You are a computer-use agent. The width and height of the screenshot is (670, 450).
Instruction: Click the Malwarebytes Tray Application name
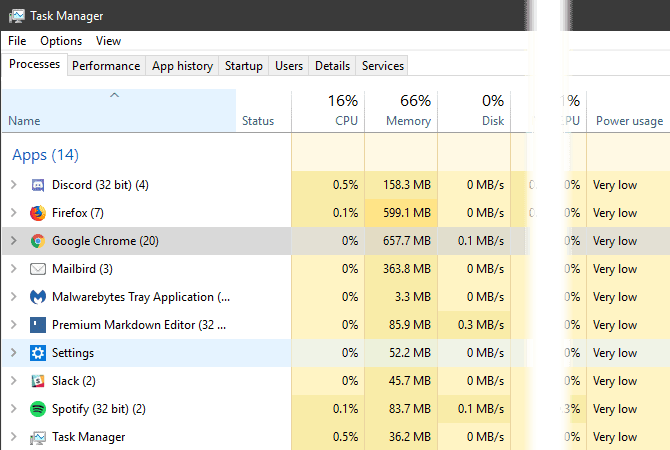(x=141, y=297)
